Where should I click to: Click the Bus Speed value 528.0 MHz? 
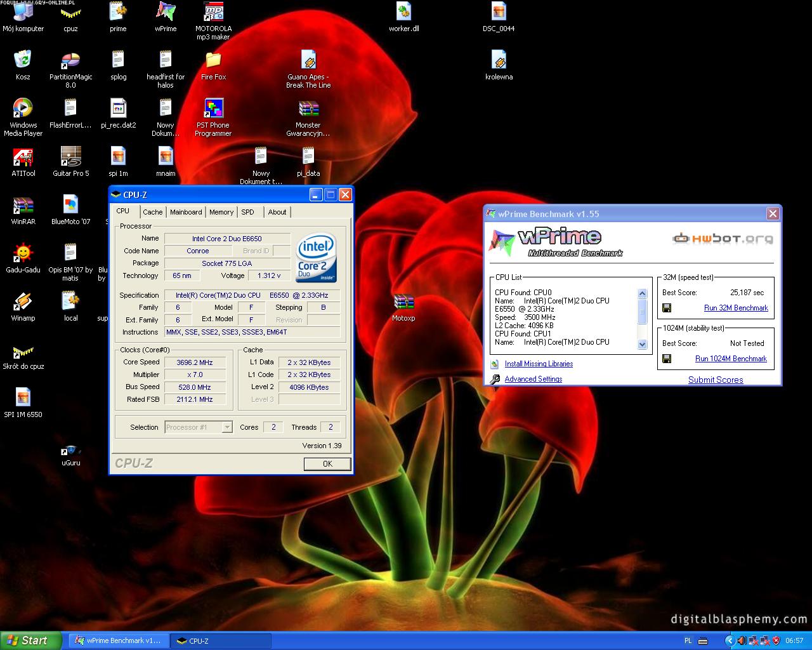(x=195, y=387)
